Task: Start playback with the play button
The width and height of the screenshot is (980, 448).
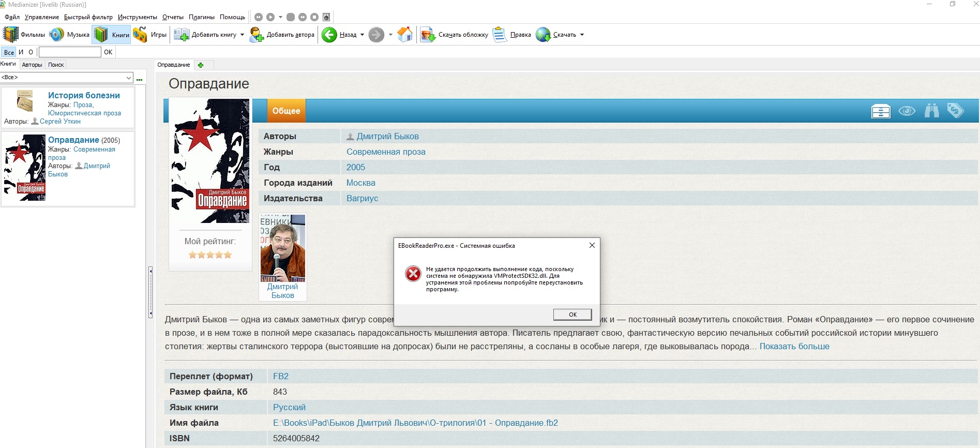Action: (270, 17)
